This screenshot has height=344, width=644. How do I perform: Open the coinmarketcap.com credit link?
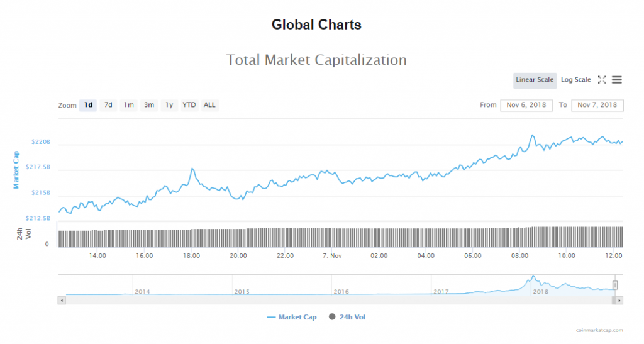[599, 330]
